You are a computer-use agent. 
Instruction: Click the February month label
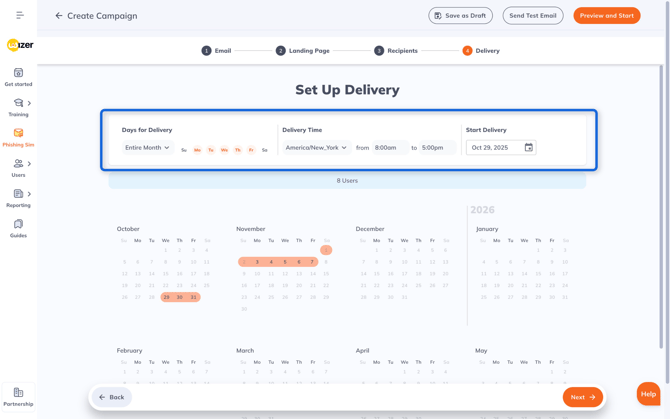(x=129, y=350)
